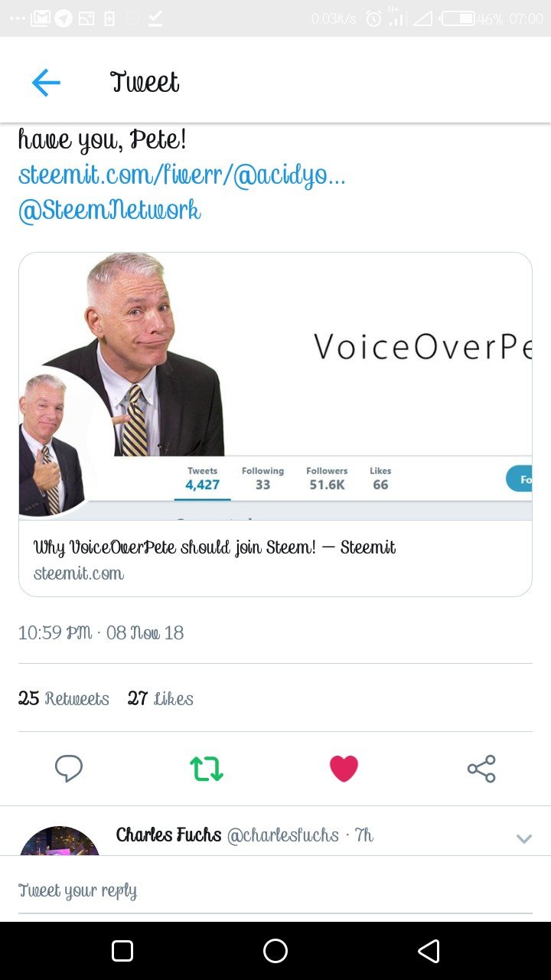Viewport: 551px width, 980px height.
Task: Tap the Android home circle button
Action: tap(275, 951)
